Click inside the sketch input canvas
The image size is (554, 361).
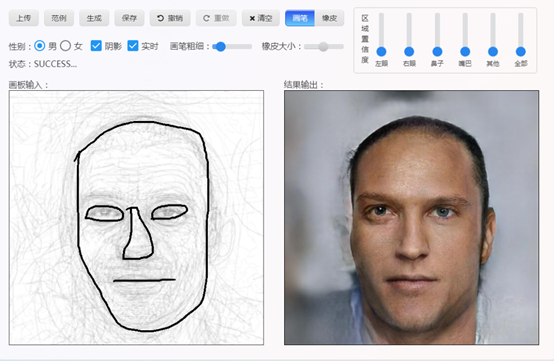(x=136, y=218)
